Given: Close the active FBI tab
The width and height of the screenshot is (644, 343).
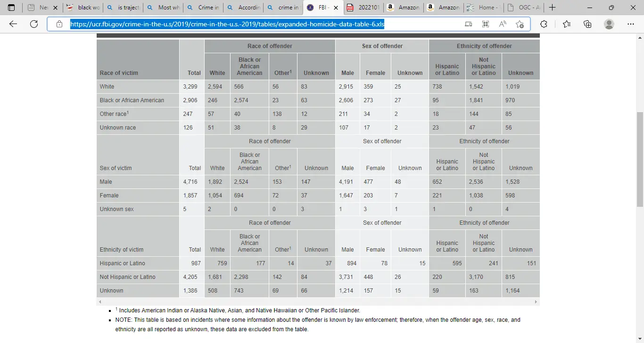Looking at the screenshot, I should pyautogui.click(x=337, y=8).
